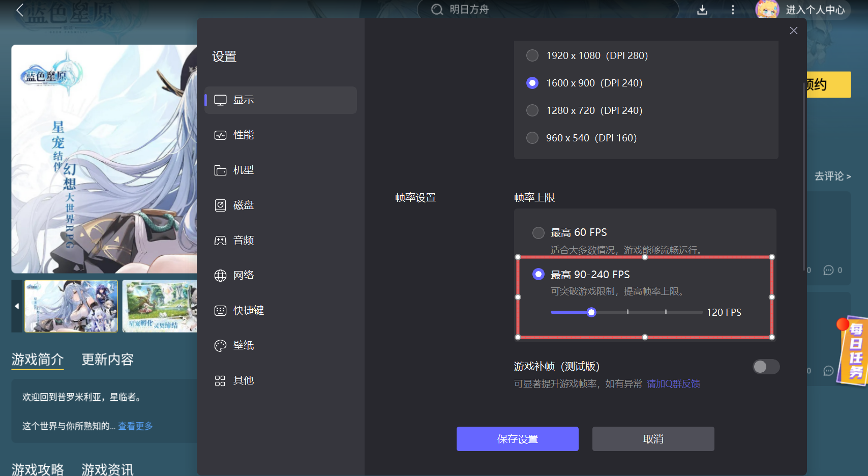868x476 pixels.
Task: Click the previous-thumbnail left arrow
Action: tap(17, 306)
